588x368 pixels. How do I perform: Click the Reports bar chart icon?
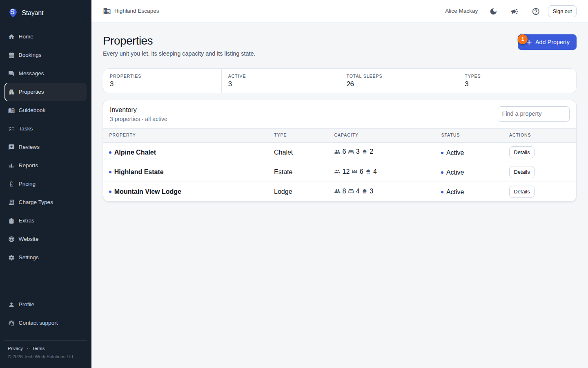[11, 166]
